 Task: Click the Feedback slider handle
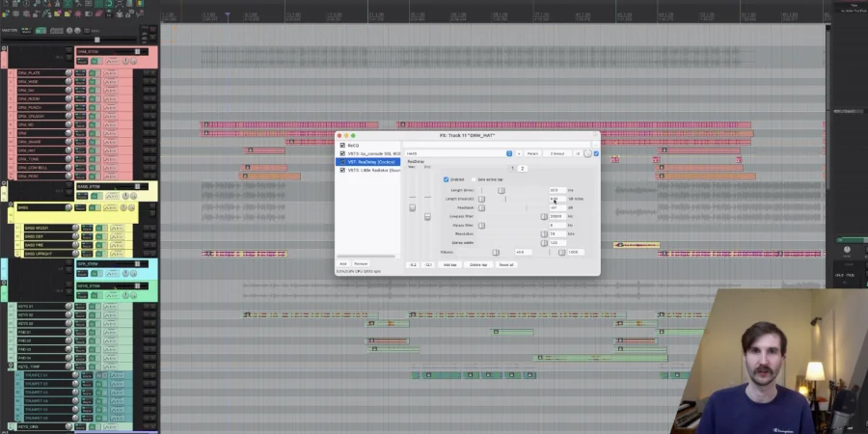pos(481,207)
